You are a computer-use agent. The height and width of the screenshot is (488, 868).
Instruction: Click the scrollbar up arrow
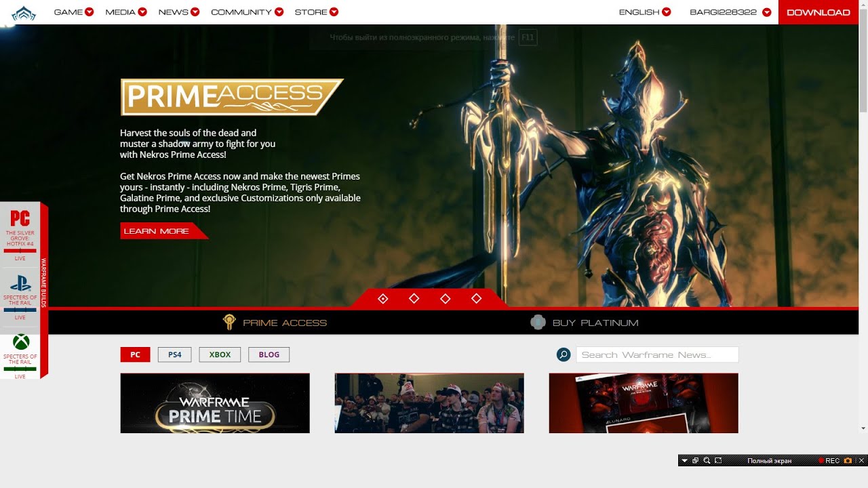click(x=863, y=4)
